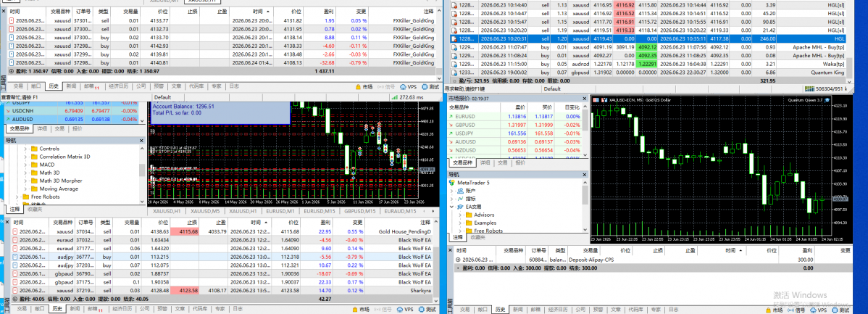This screenshot has width=868, height=314.
Task: Click connection signal bars showing 272.63 ms
Action: pos(395,96)
